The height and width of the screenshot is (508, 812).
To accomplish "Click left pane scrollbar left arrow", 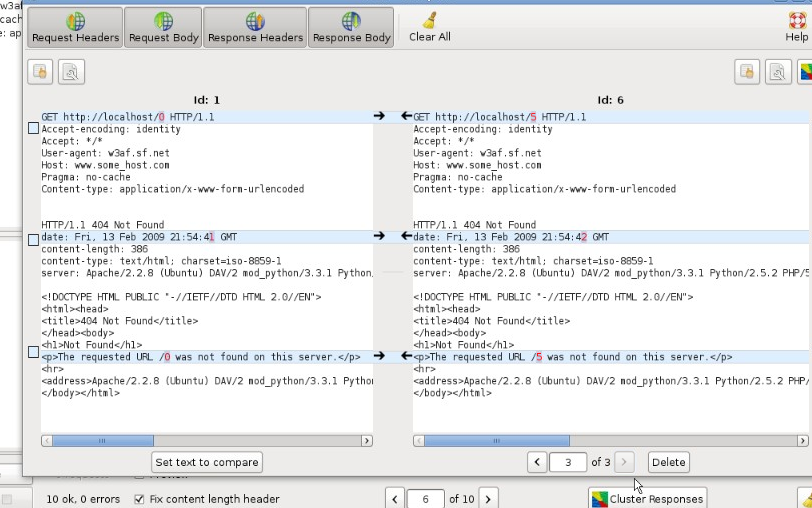I will click(47, 441).
